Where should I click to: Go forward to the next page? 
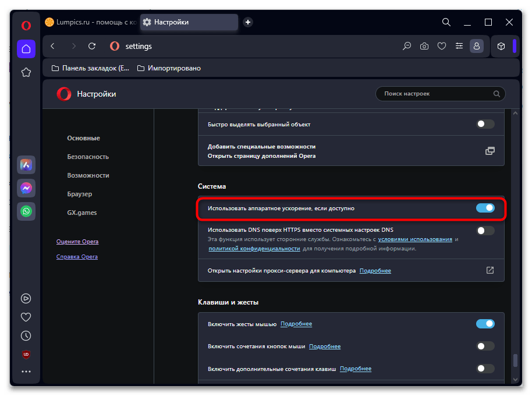[x=73, y=46]
